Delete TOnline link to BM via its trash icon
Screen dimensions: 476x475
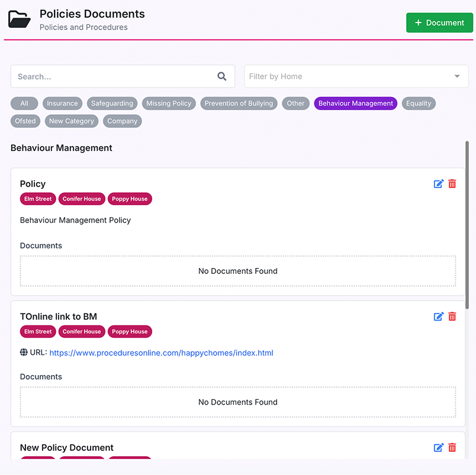pos(452,316)
